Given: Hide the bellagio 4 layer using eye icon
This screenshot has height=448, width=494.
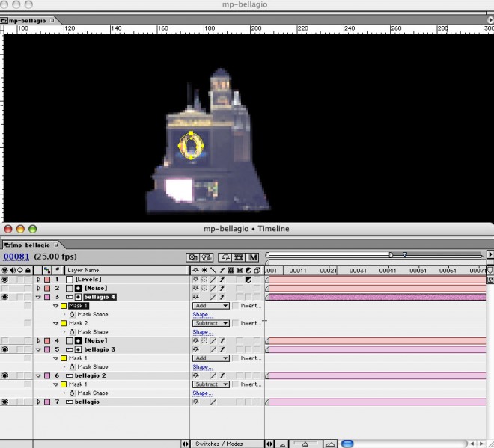Looking at the screenshot, I should (5, 297).
